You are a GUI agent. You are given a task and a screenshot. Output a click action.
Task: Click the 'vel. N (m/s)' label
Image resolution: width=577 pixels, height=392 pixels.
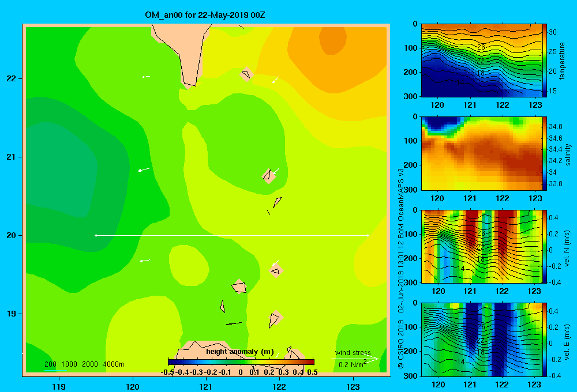tap(567, 248)
